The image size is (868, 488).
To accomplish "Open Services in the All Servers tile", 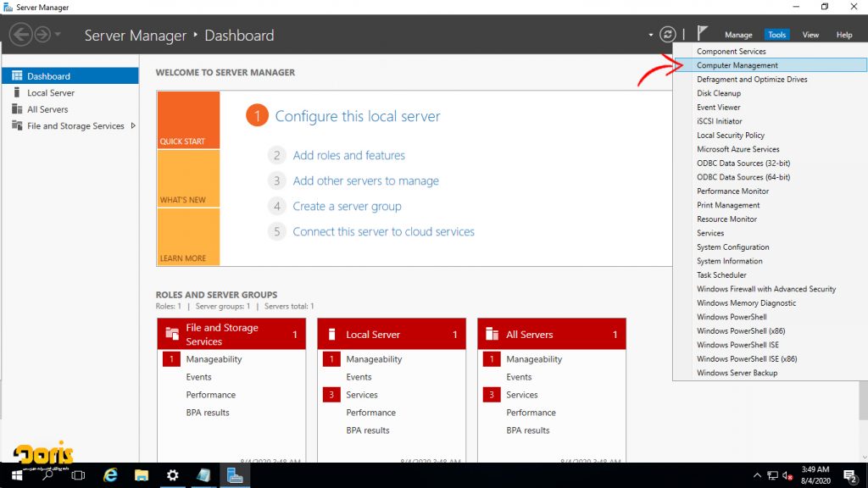I will click(x=522, y=395).
